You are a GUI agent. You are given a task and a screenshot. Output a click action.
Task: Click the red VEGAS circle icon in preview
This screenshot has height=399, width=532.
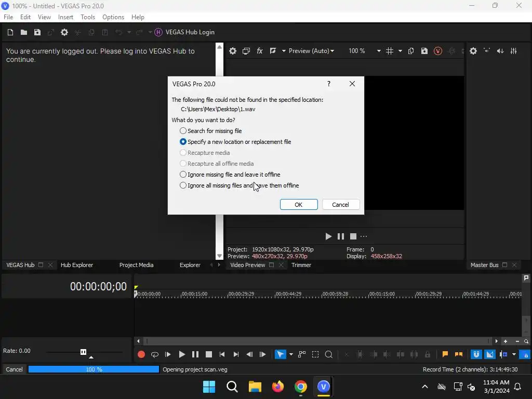tap(438, 51)
